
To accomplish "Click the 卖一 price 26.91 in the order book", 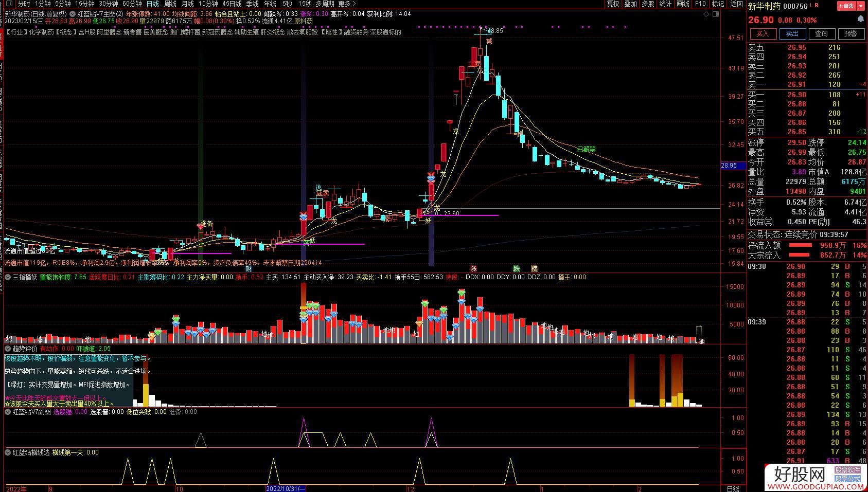I will coord(796,84).
